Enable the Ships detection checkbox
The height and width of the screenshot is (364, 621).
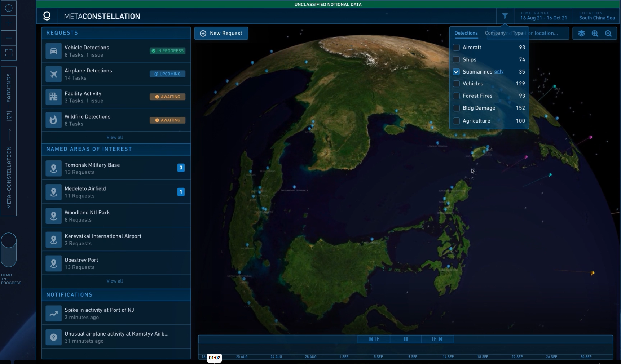point(456,59)
